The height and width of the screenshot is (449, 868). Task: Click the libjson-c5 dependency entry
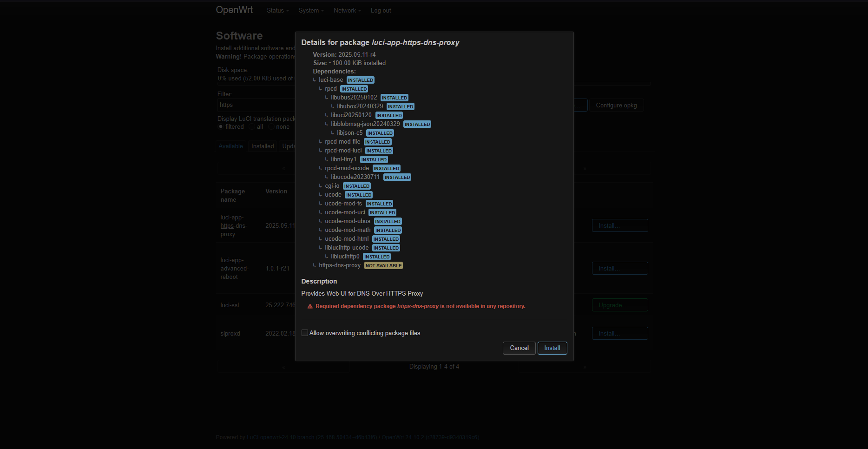click(x=350, y=133)
